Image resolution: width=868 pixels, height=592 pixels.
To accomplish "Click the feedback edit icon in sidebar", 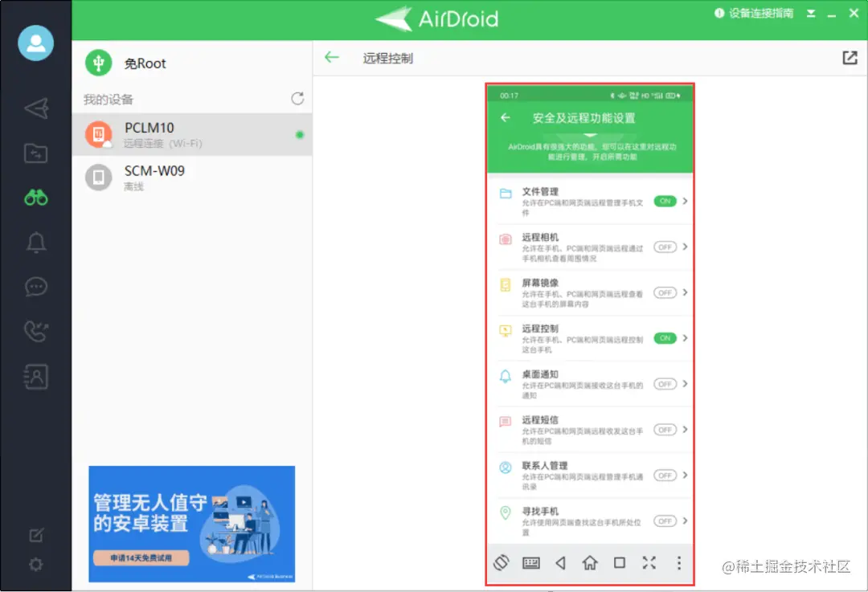I will (x=36, y=535).
